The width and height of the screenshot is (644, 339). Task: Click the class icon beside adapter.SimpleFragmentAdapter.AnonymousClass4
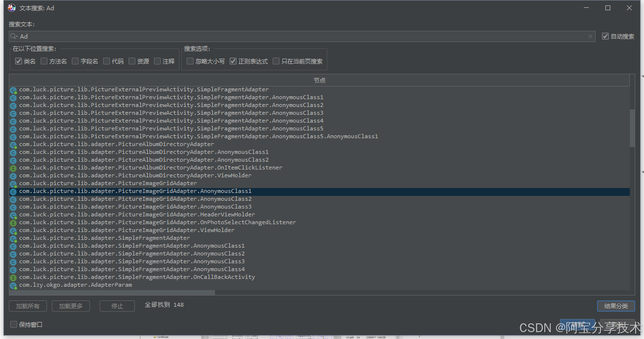[x=14, y=270]
